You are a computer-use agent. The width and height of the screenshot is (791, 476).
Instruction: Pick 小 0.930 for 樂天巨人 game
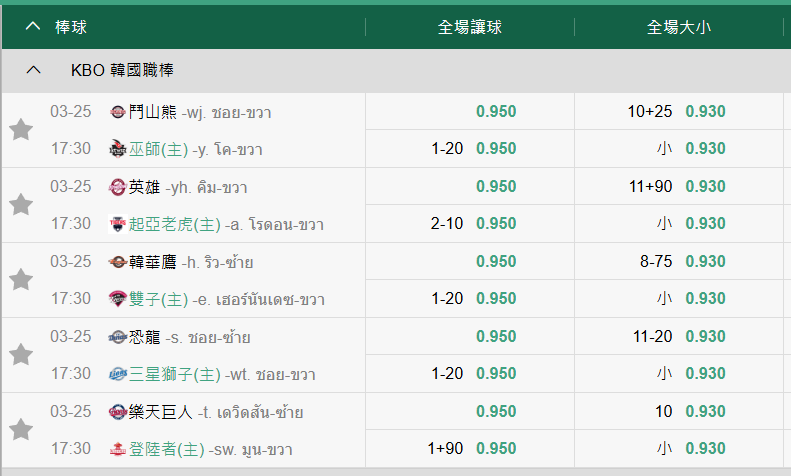click(x=679, y=448)
